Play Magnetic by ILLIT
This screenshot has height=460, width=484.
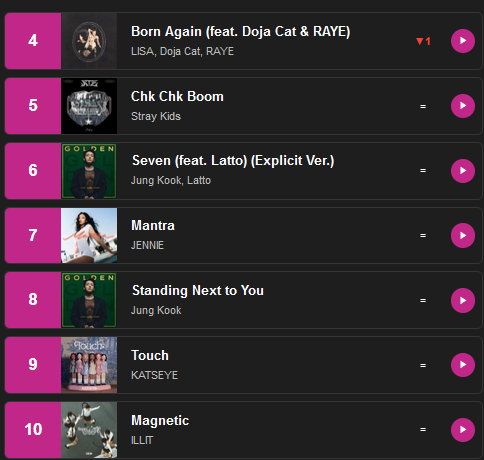463,430
